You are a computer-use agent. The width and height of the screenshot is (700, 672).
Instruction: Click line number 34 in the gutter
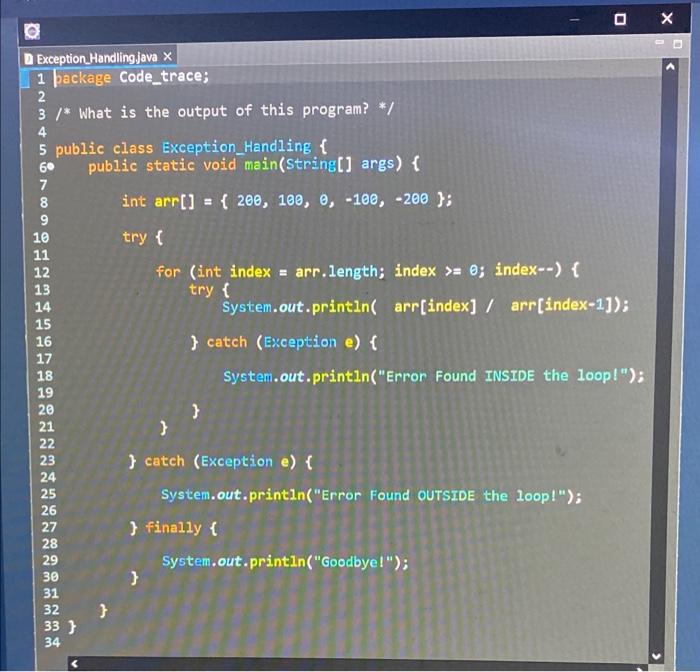click(52, 642)
